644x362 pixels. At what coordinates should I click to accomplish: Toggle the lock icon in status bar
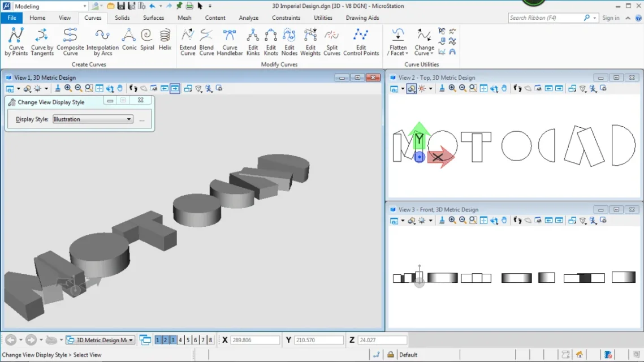[390, 355]
